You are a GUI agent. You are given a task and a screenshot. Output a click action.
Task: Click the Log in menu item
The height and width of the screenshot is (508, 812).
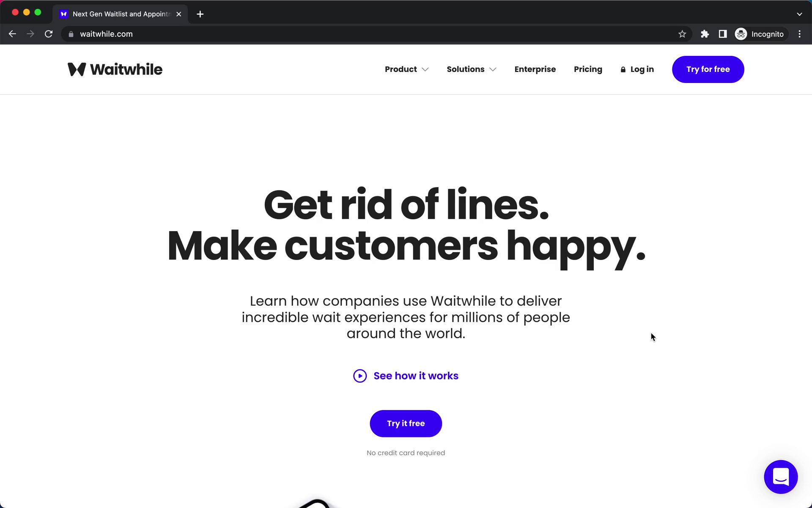pyautogui.click(x=637, y=69)
